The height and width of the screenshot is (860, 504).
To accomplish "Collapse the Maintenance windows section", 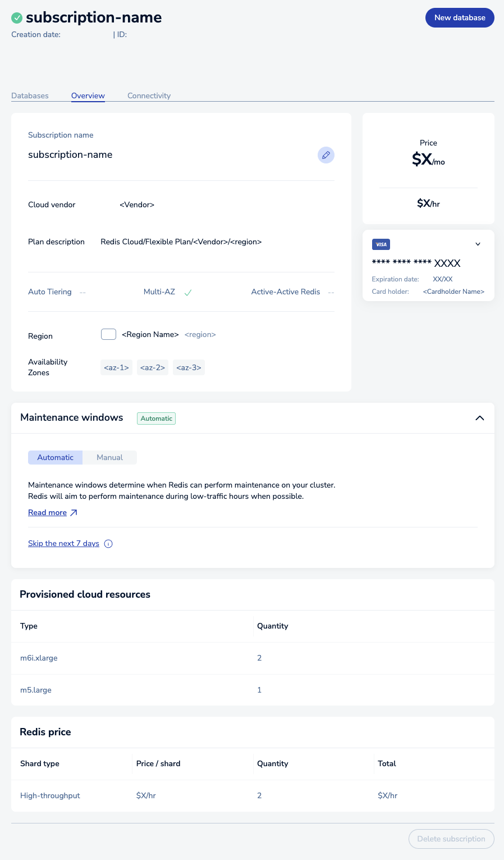I will 479,418.
